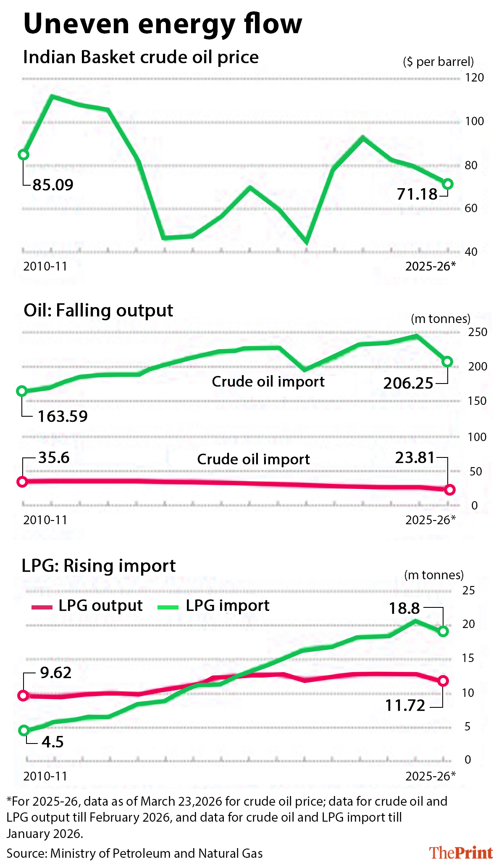Select the 11.72 LPG output end marker
Viewport: 504px width, 867px height.
tap(443, 681)
